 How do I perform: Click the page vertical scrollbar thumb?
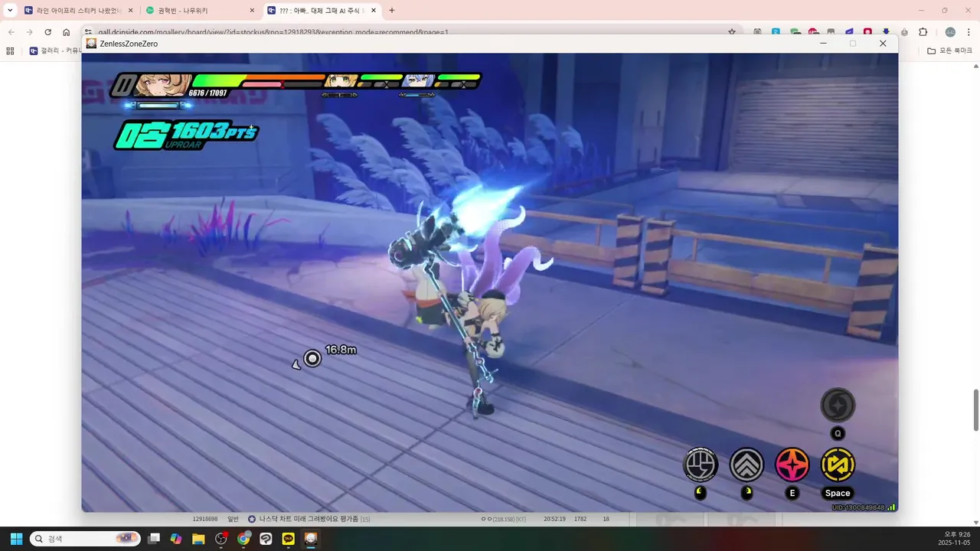[x=975, y=410]
